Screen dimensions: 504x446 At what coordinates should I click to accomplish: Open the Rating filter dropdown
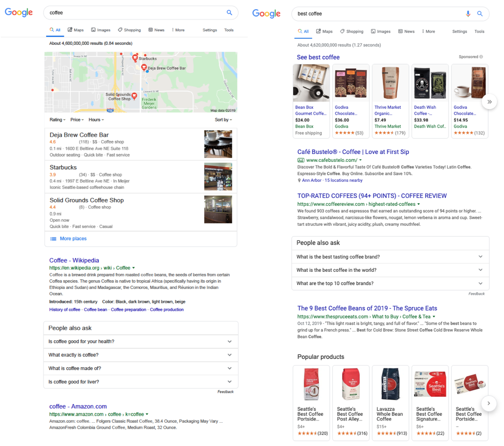click(x=58, y=120)
